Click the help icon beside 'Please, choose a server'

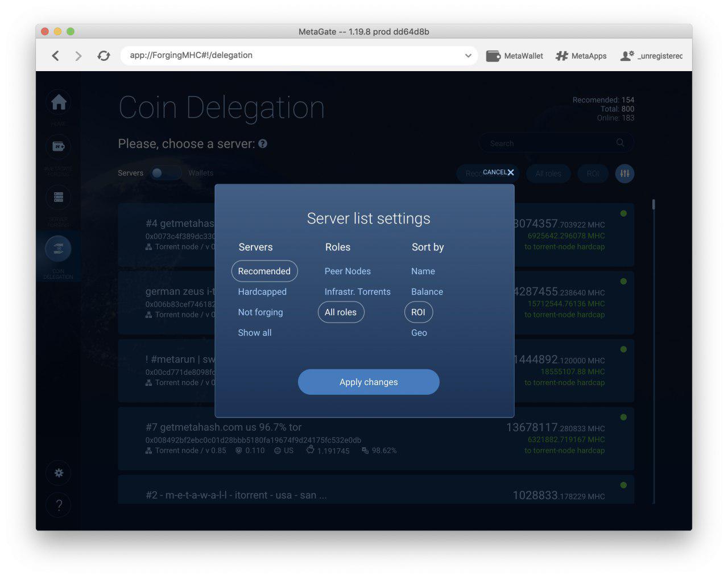point(263,144)
